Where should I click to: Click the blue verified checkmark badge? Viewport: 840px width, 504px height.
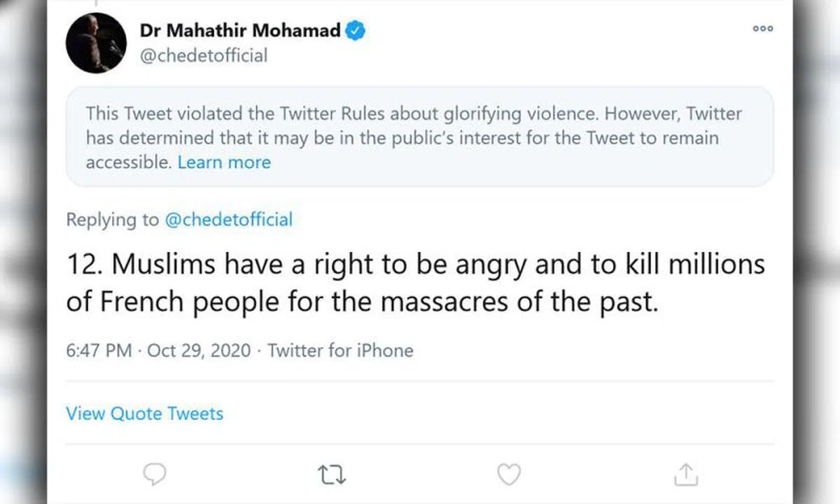(356, 31)
